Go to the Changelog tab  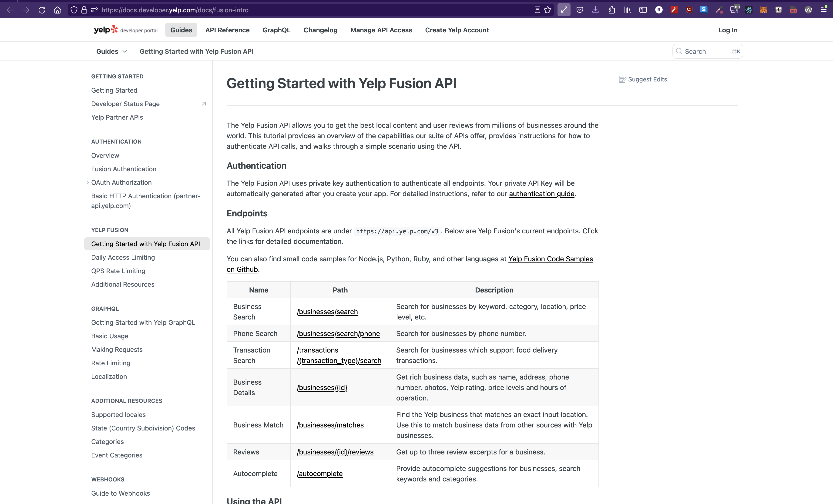320,30
